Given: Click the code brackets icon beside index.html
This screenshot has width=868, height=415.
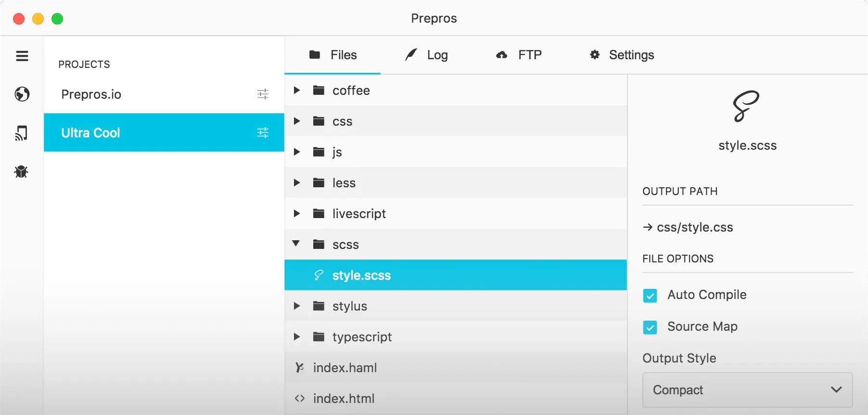Looking at the screenshot, I should click(300, 398).
